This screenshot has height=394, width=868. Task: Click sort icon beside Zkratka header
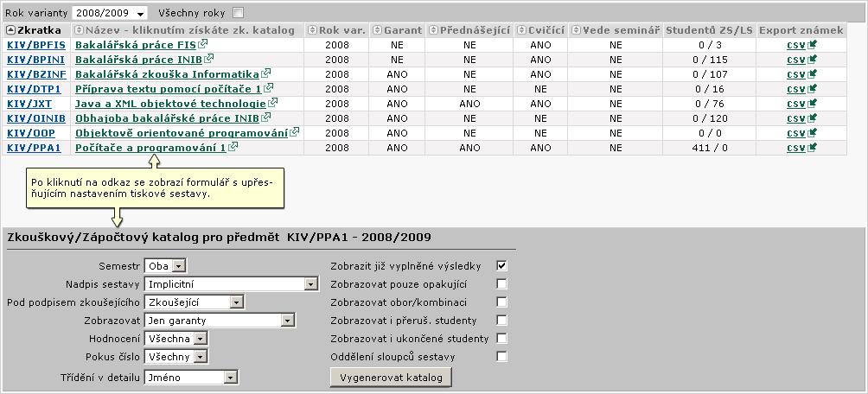coord(11,30)
